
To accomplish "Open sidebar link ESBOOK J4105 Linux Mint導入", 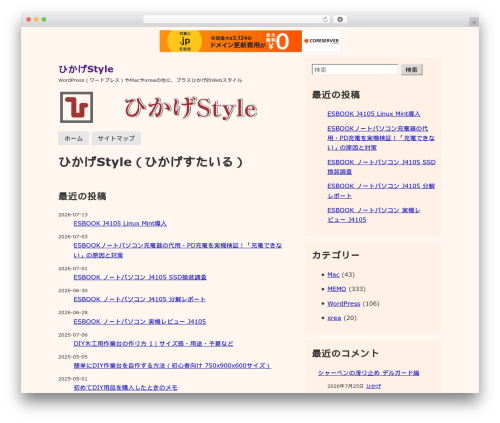I will click(x=374, y=114).
